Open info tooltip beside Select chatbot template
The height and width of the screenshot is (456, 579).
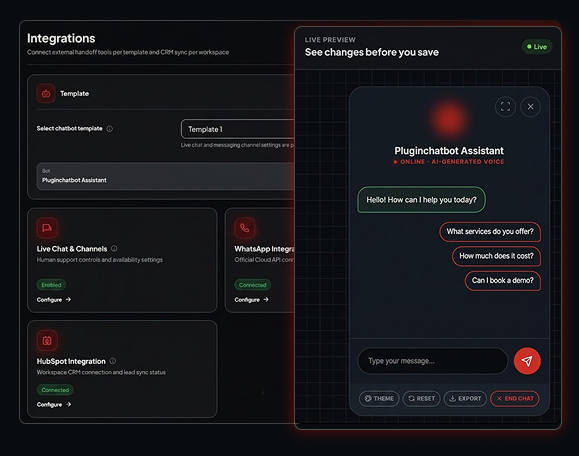(x=110, y=128)
